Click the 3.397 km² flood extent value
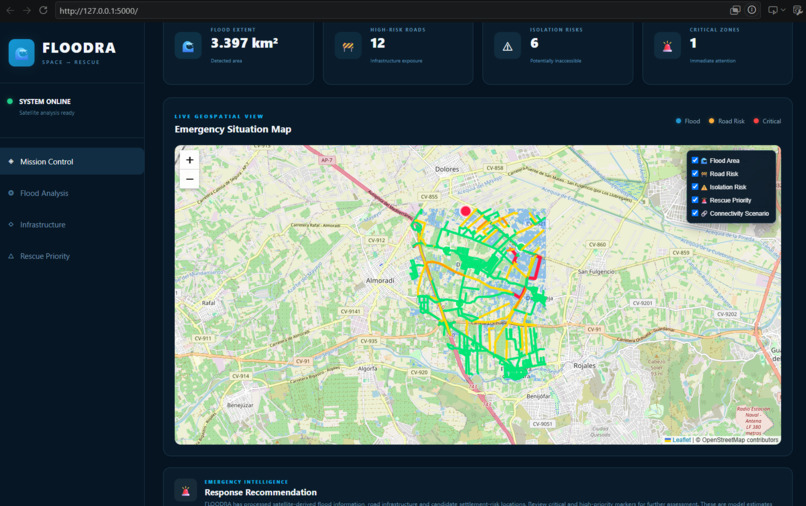Screen dimensions: 806x506 point(244,43)
